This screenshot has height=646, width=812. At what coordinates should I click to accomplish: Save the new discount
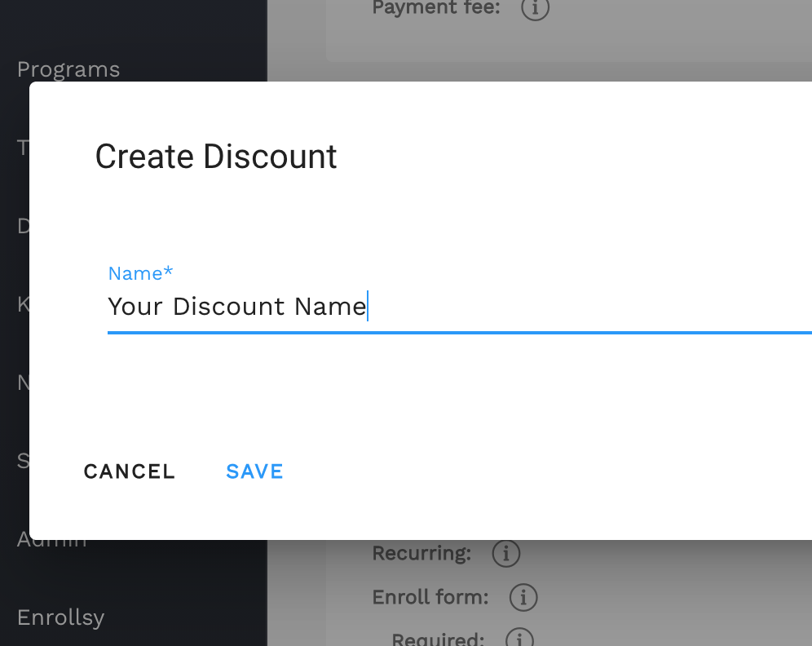point(254,471)
